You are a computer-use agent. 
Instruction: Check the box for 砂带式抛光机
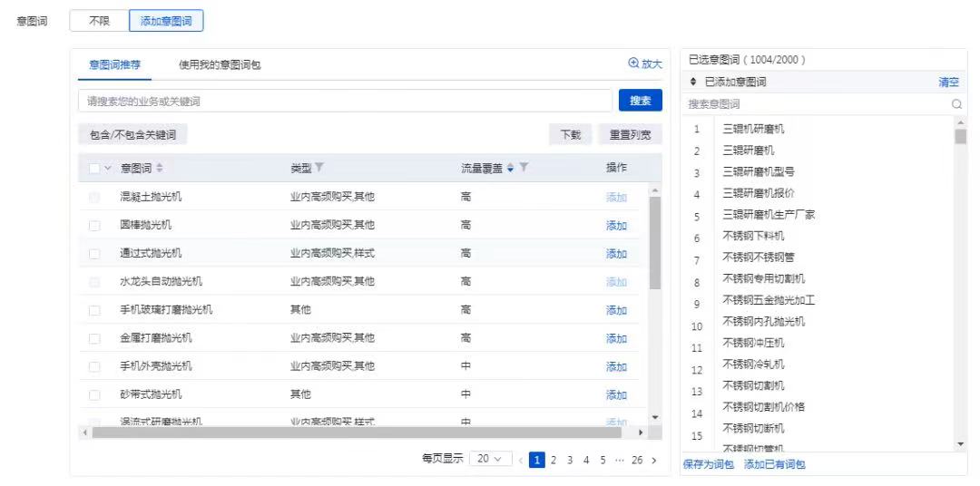point(94,395)
